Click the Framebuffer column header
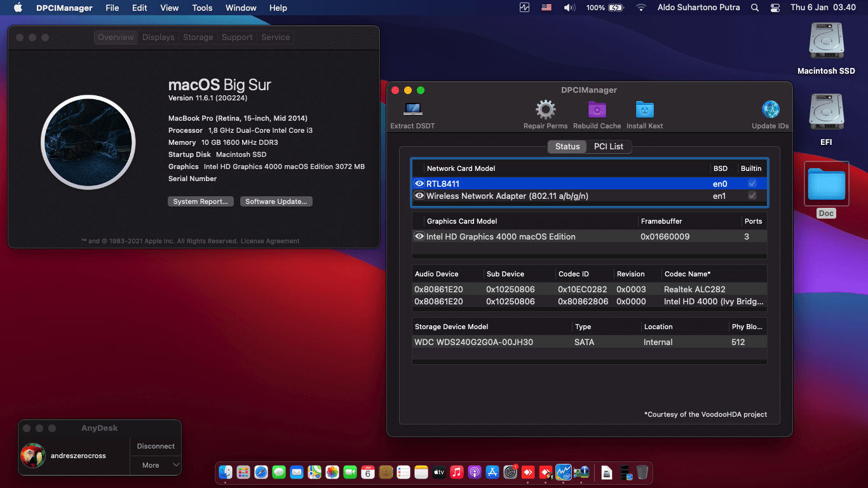868x488 pixels. (661, 221)
